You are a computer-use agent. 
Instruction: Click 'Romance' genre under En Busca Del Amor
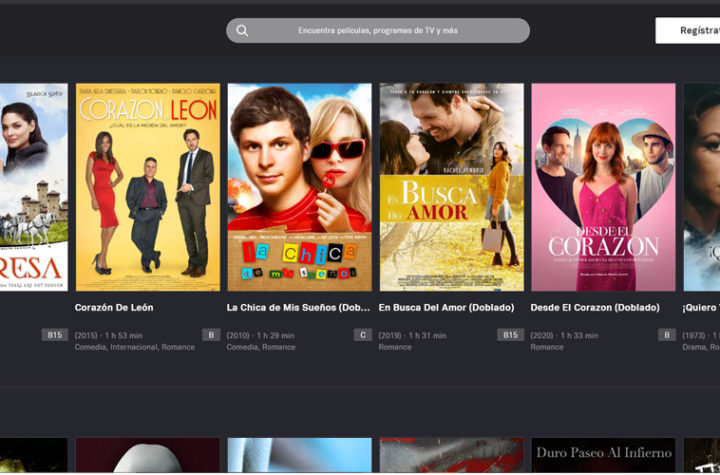point(395,347)
